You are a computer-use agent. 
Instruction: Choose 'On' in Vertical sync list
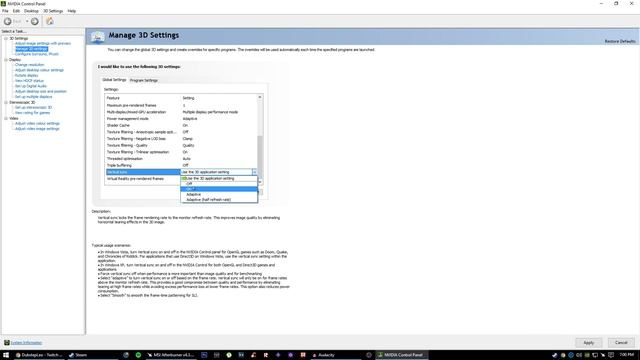click(219, 189)
